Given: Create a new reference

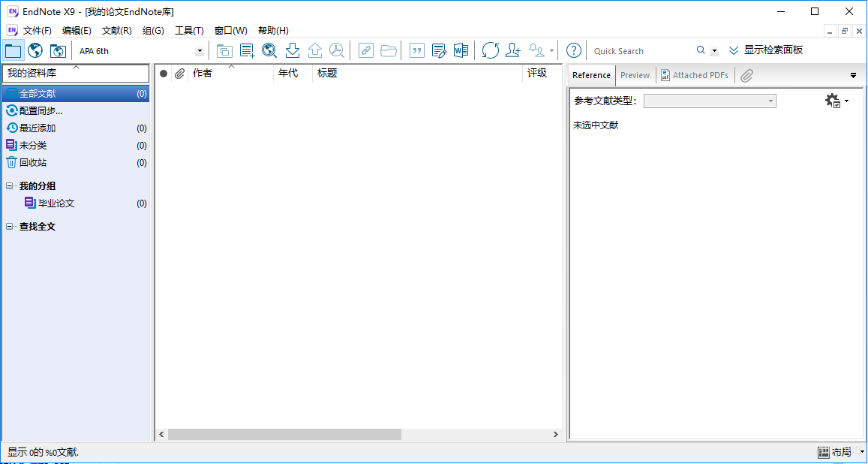Looking at the screenshot, I should (247, 50).
